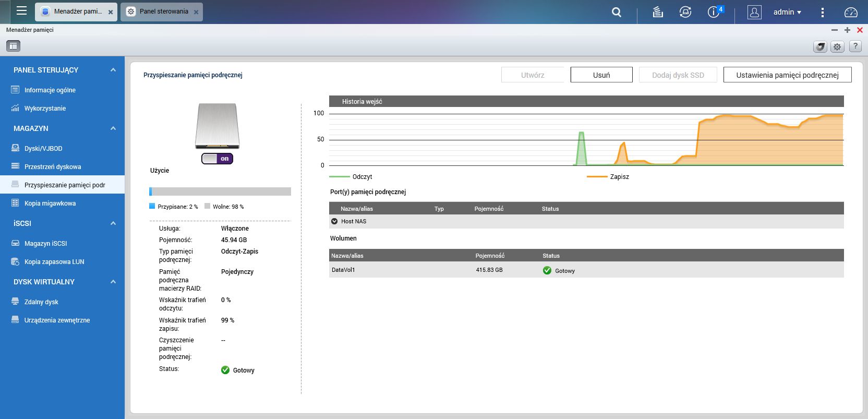Switch to Menadżer pamięci tab
Image resolution: width=868 pixels, height=419 pixels.
point(76,11)
